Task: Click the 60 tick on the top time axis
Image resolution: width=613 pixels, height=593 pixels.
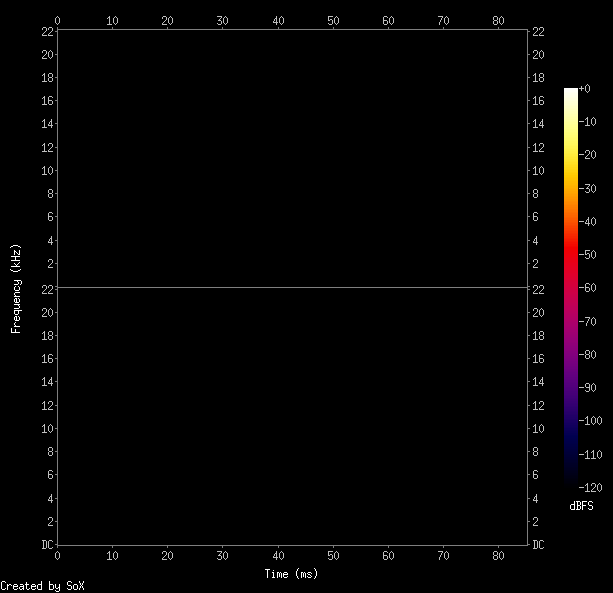Action: point(388,19)
